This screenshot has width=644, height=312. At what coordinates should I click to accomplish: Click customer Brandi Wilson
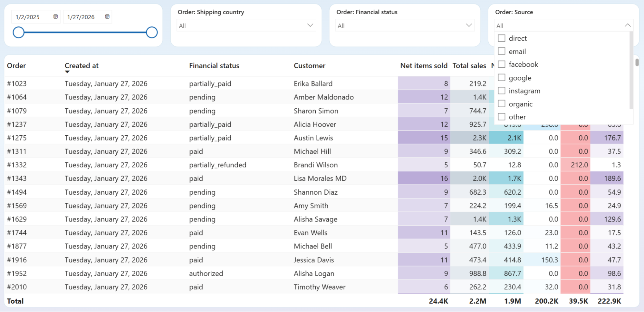coord(316,165)
